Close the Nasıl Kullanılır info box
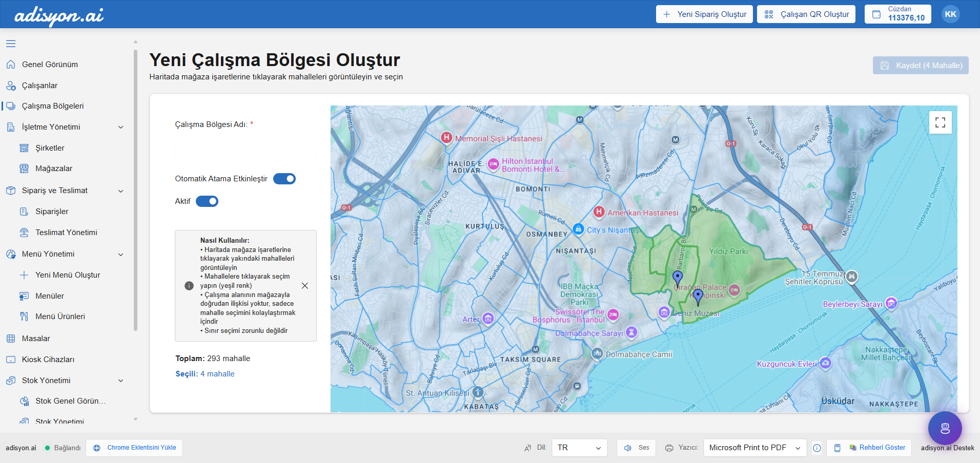The width and height of the screenshot is (980, 463). point(305,286)
